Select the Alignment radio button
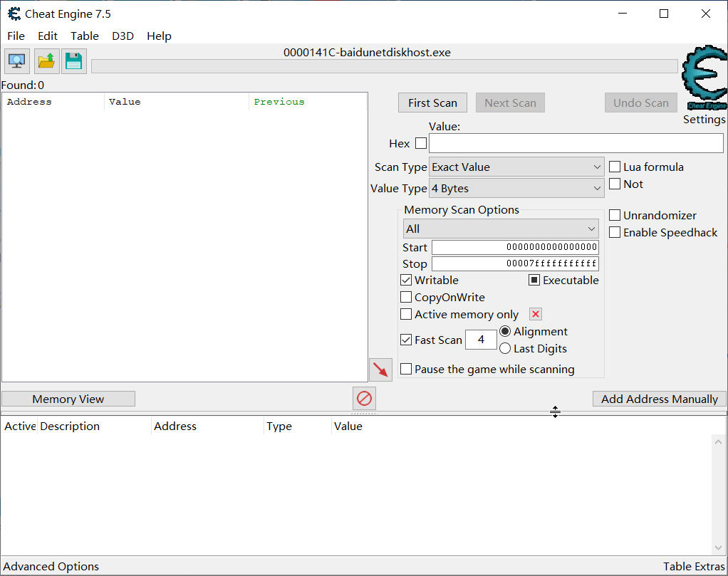The image size is (728, 576). click(505, 331)
